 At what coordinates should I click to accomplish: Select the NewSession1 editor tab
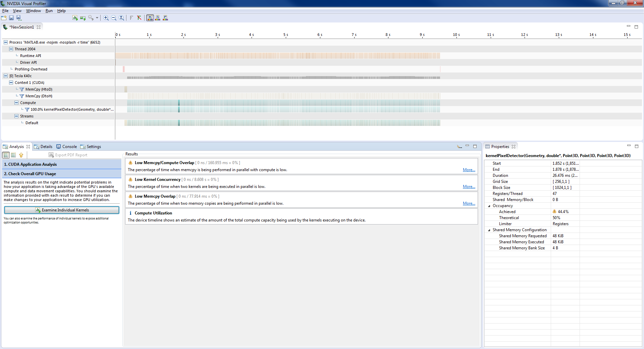point(21,27)
